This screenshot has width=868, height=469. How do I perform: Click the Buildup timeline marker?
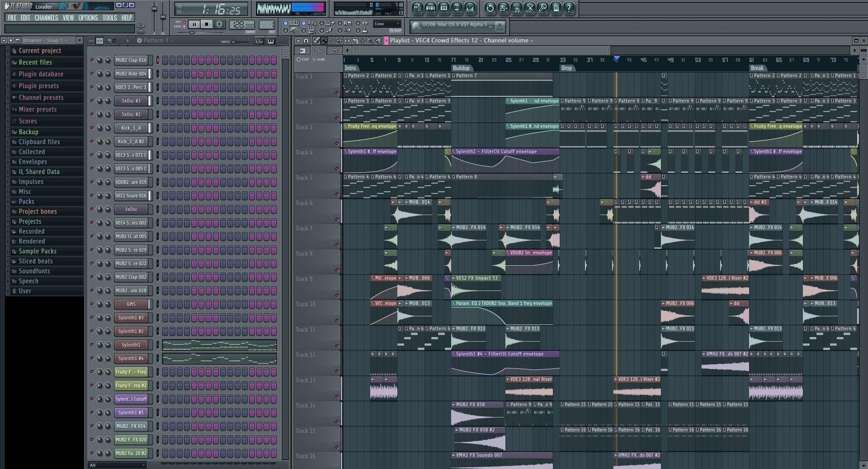[461, 68]
